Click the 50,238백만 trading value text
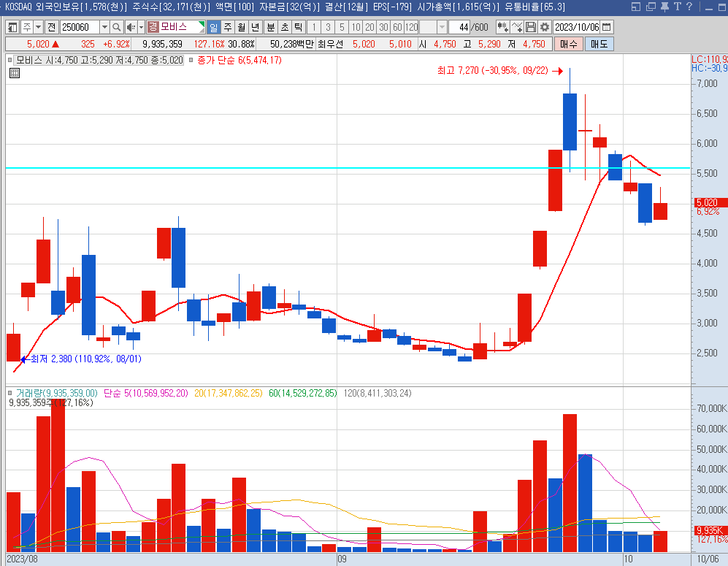Viewport: 728px width, 566px height. coord(291,44)
